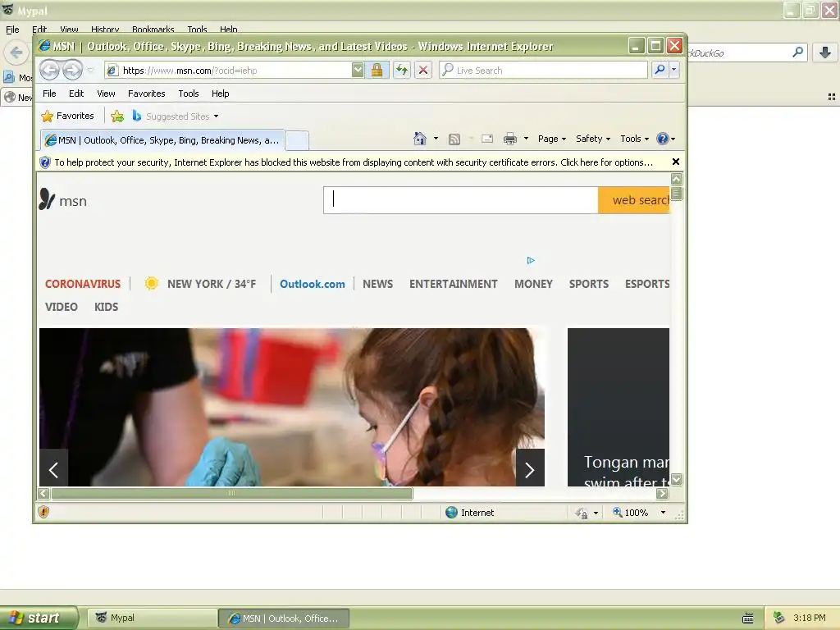Screen dimensions: 840x630
Task: Click the information bar shield icon
Action: tap(45, 162)
